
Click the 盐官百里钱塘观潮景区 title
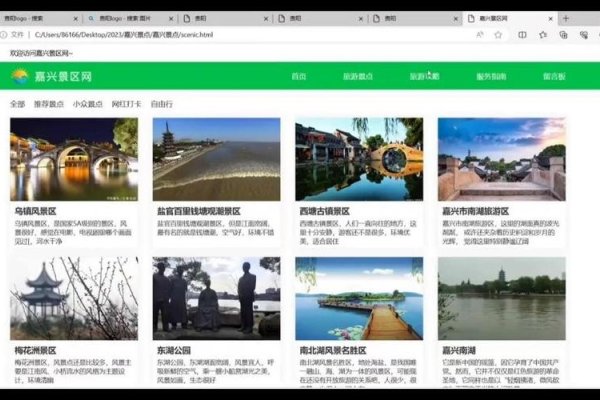tap(199, 211)
